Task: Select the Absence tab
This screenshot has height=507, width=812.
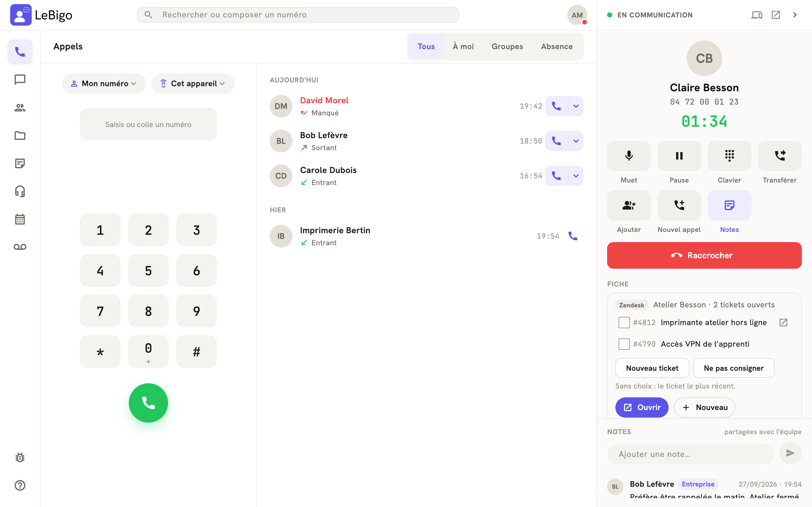Action: [557, 47]
